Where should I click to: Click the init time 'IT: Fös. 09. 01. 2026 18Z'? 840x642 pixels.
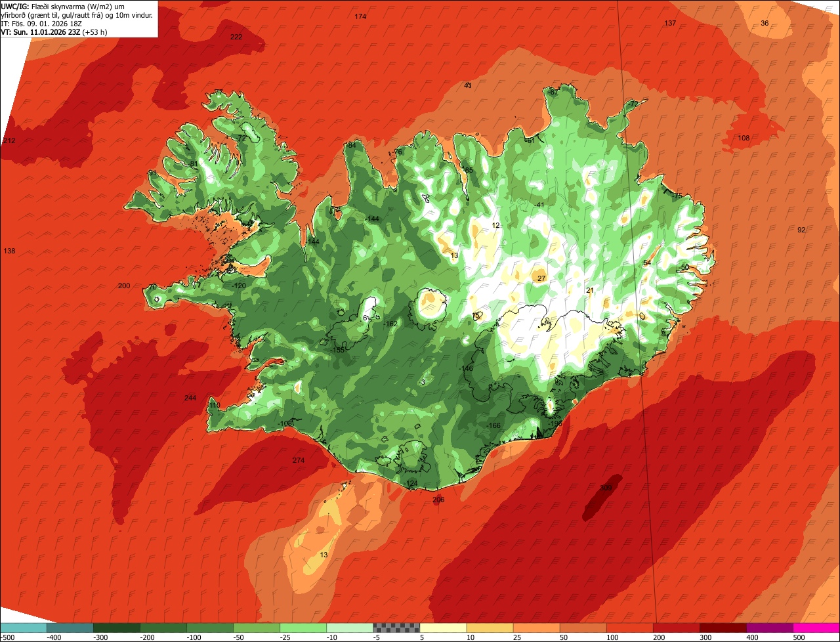click(41, 24)
